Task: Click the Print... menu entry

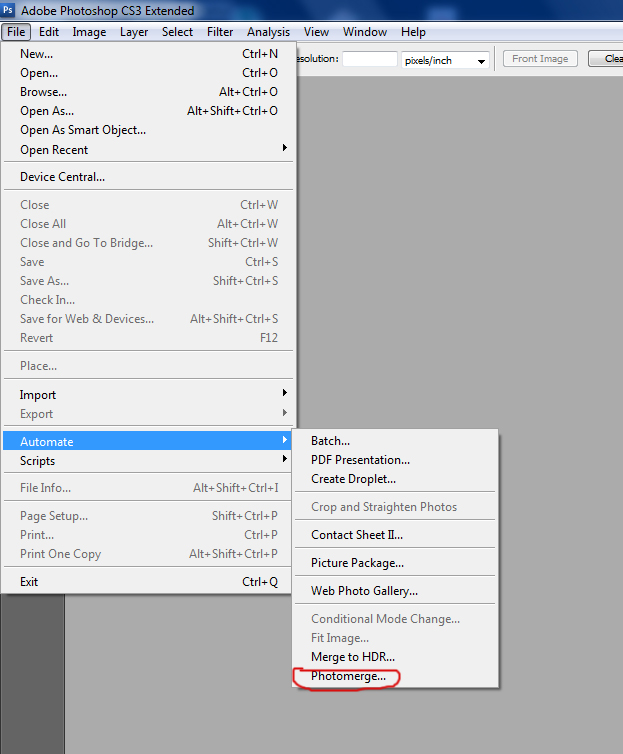Action: pyautogui.click(x=148, y=535)
